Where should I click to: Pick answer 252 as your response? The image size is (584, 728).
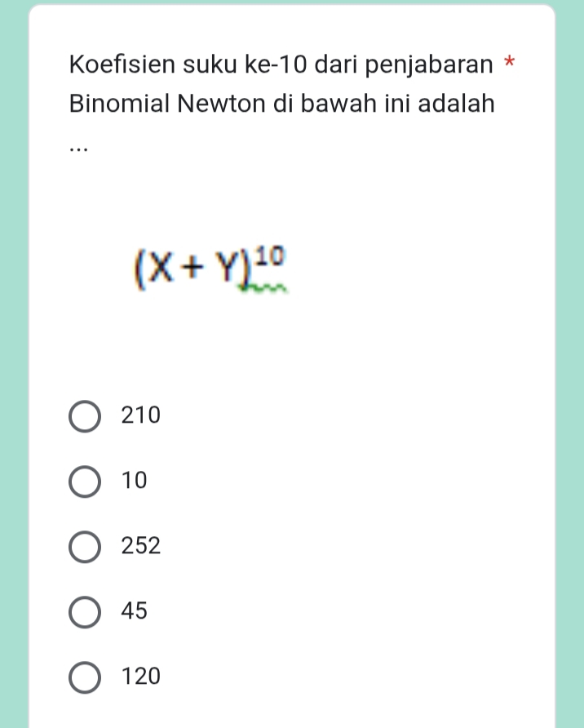click(x=84, y=546)
